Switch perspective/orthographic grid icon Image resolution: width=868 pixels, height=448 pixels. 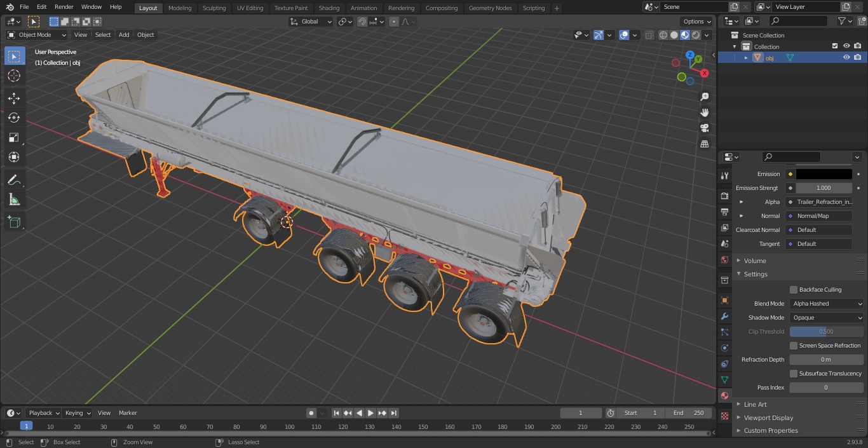coord(704,144)
